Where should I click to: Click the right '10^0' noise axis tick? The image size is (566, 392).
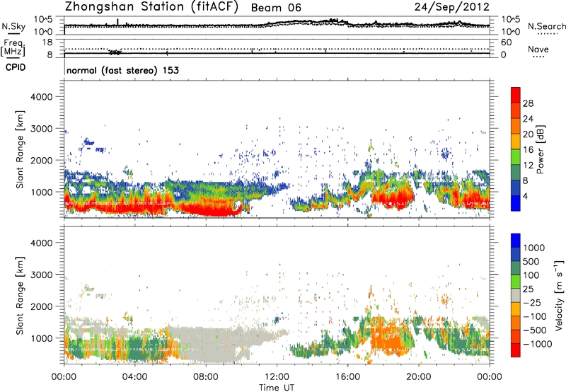(x=510, y=31)
